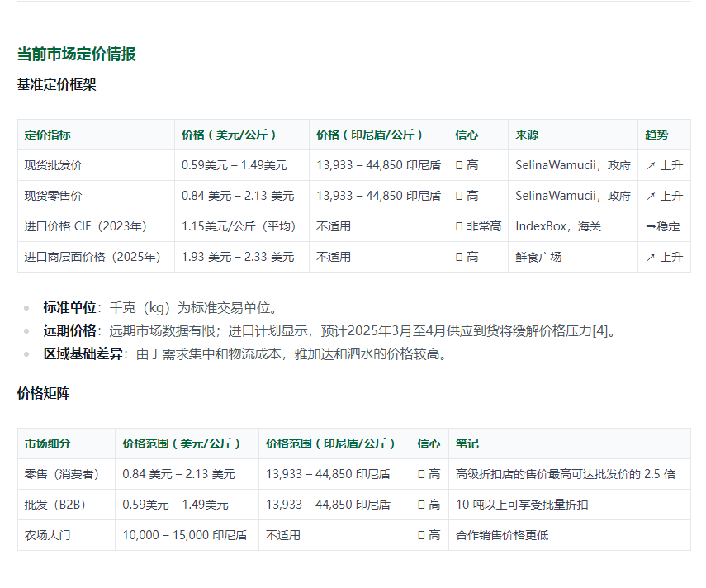Click the rising trend arrow in 现货零售价 row
Image resolution: width=706 pixels, height=588 pixels.
tap(651, 196)
